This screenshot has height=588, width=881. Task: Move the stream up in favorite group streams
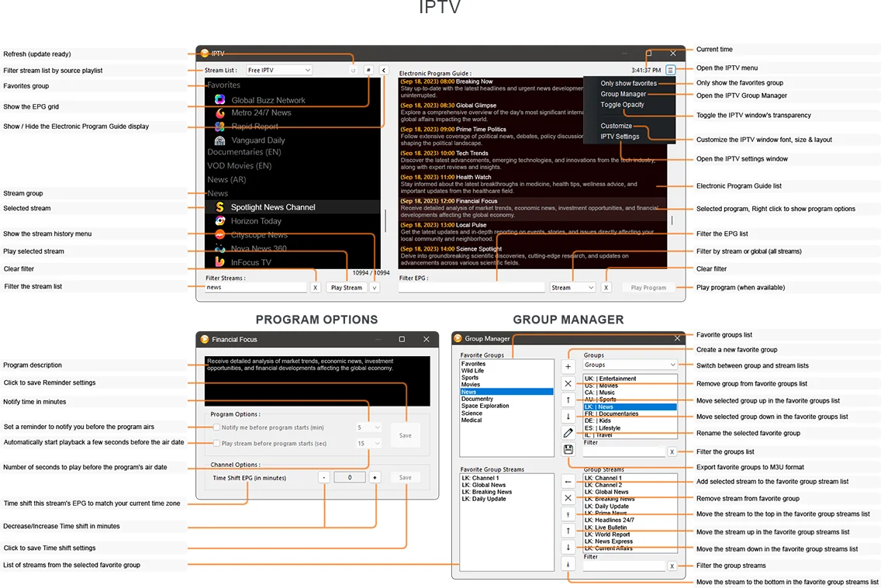coord(568,531)
